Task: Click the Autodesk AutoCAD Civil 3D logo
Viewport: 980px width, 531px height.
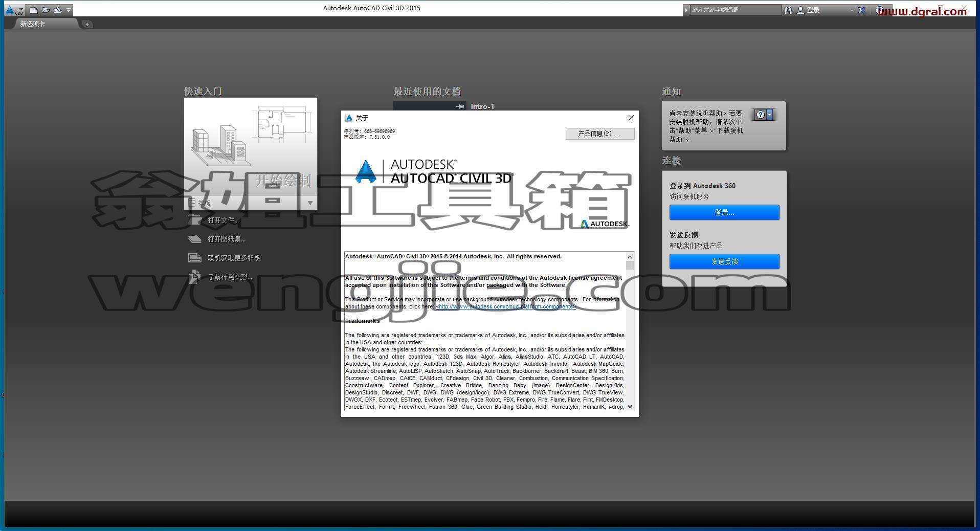Action: 434,171
